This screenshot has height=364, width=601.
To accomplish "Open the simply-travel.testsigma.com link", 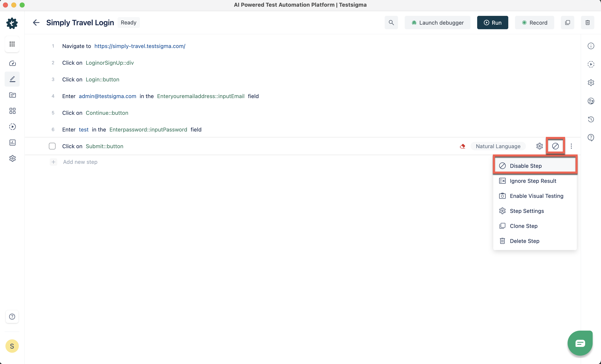I will (x=140, y=46).
